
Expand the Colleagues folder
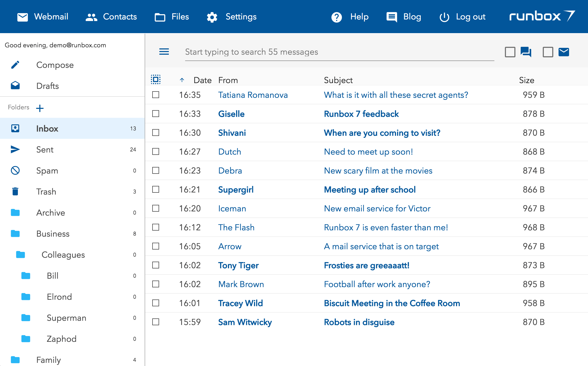click(x=63, y=255)
